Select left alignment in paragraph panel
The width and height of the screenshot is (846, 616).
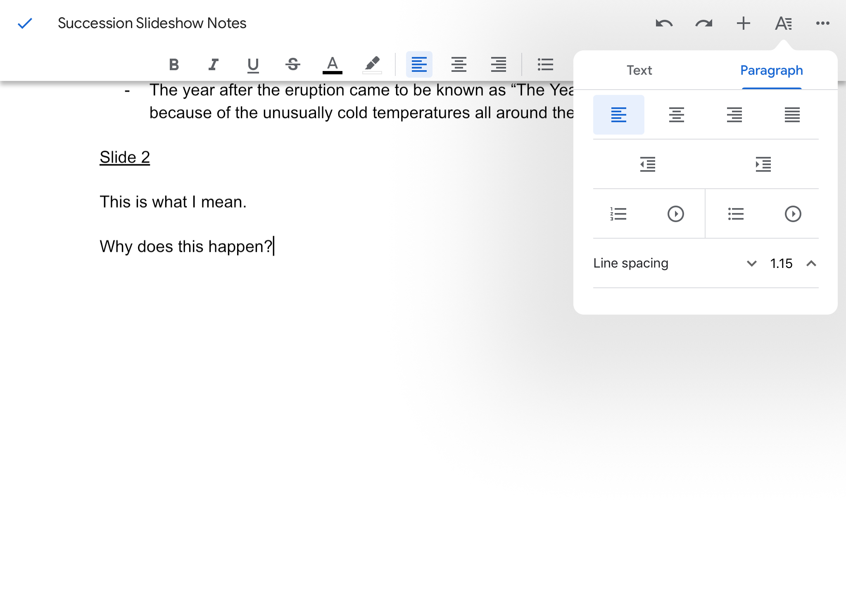coord(618,114)
